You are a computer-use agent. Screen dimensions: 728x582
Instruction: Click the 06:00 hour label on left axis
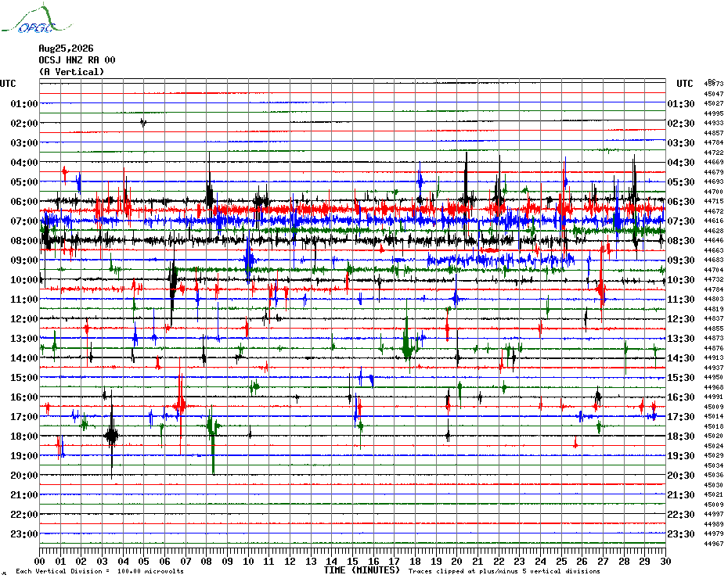click(24, 201)
